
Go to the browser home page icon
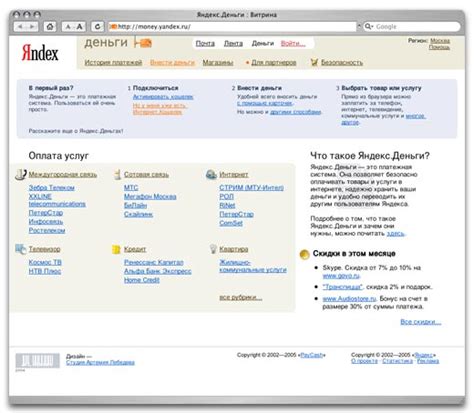pyautogui.click(x=50, y=27)
